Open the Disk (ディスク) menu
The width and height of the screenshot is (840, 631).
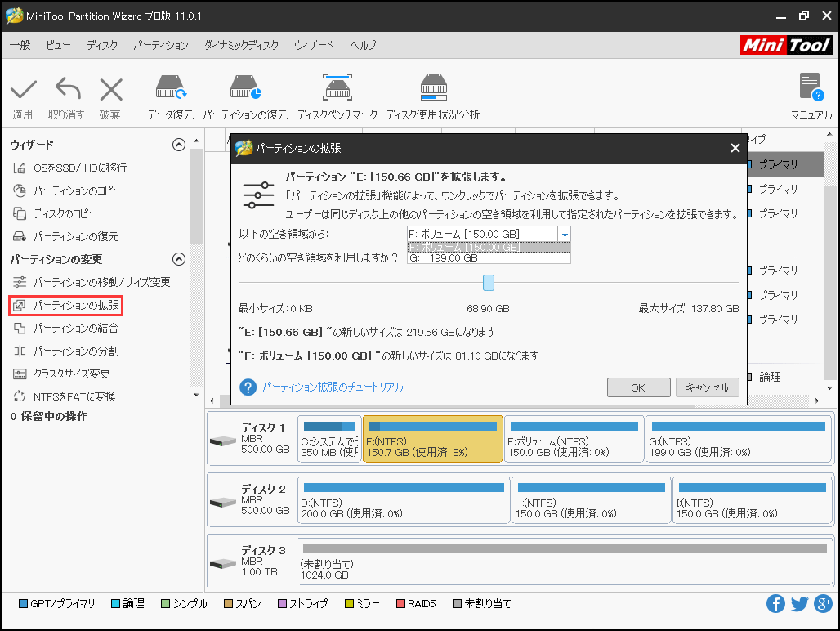coord(102,45)
